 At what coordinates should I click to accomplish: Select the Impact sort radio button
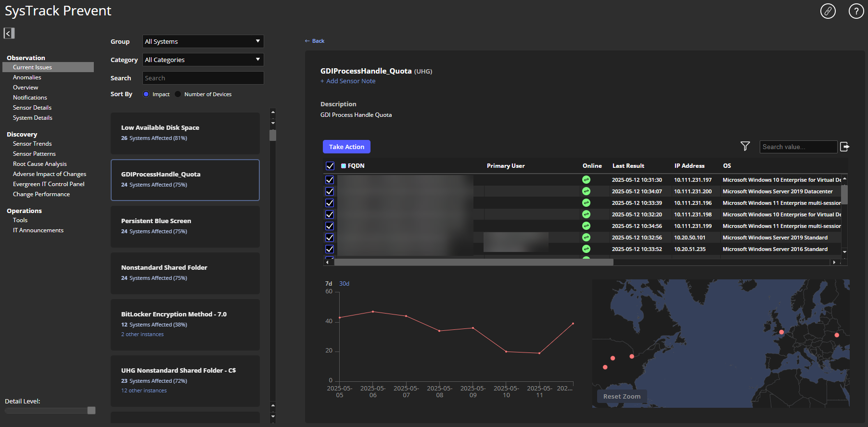146,94
